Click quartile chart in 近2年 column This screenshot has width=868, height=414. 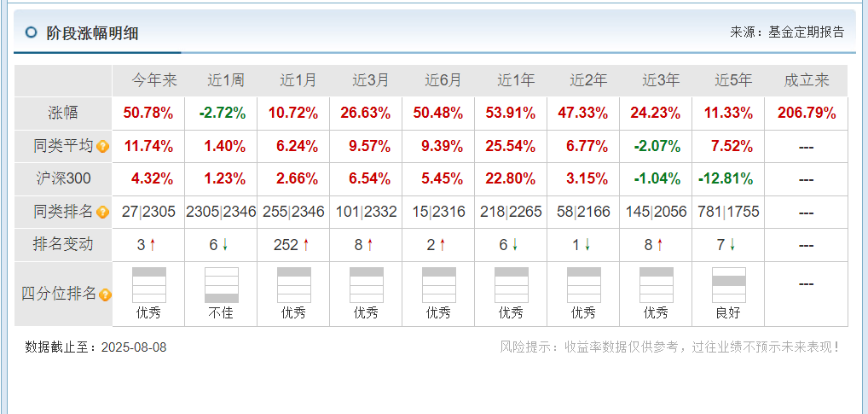[584, 285]
